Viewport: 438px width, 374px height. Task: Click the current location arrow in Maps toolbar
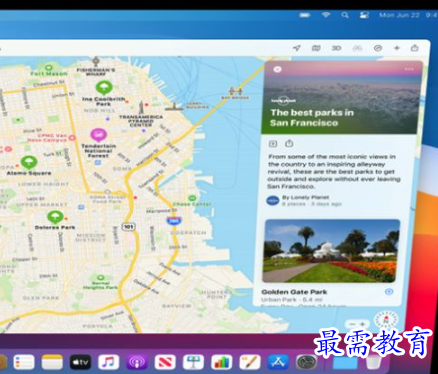point(297,48)
